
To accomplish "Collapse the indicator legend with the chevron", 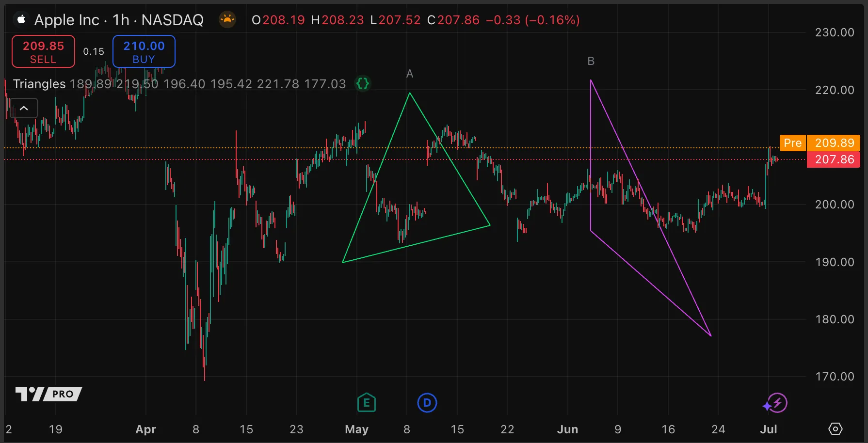I will (x=24, y=109).
